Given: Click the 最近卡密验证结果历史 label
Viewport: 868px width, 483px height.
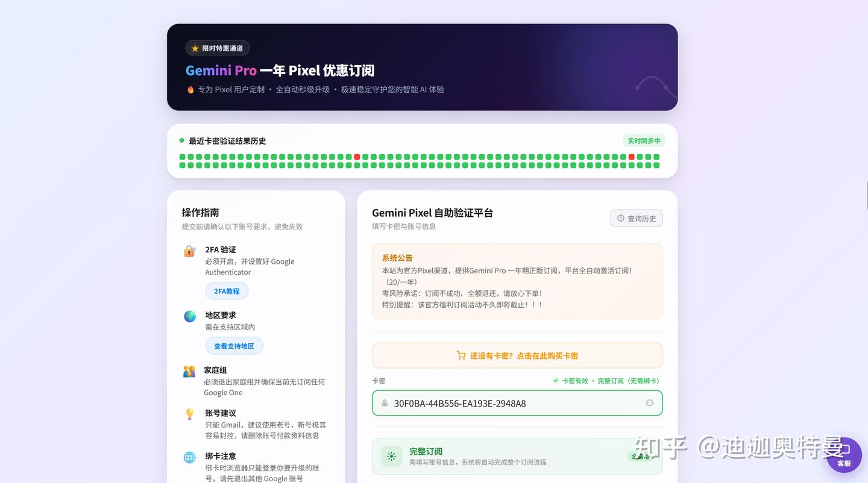Looking at the screenshot, I should [227, 141].
